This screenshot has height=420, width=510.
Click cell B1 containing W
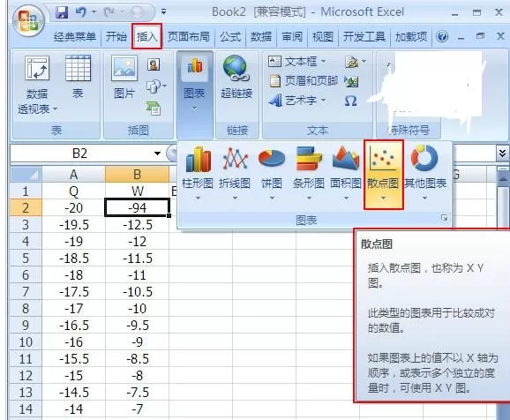(137, 191)
